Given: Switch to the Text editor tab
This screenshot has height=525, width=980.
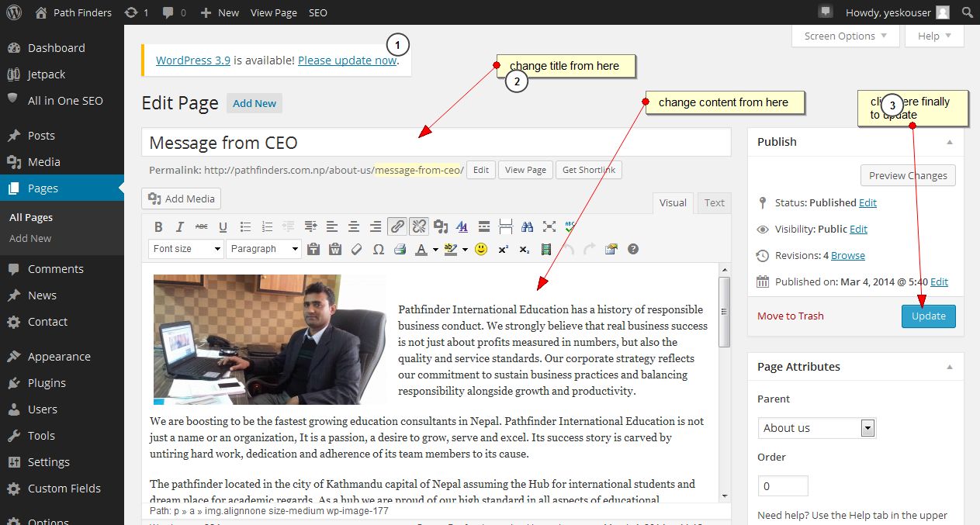Looking at the screenshot, I should (x=714, y=202).
